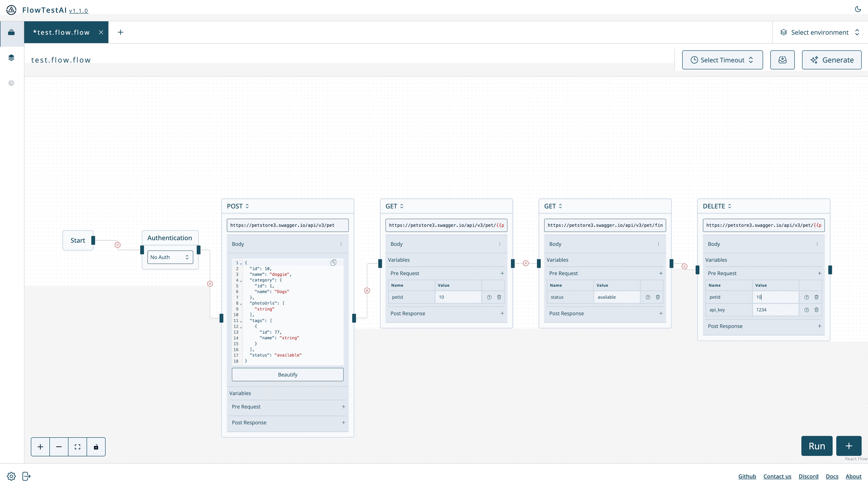
Task: Fit view on the canvas
Action: [78, 447]
